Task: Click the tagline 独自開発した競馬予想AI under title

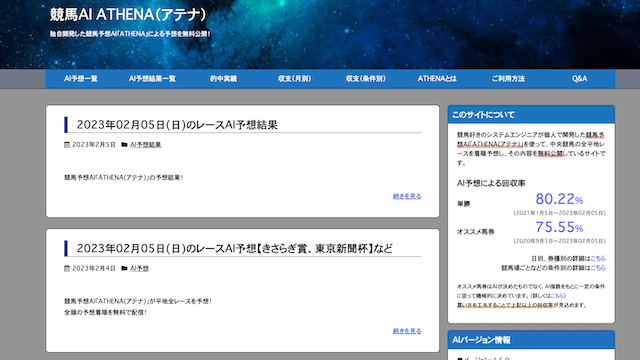Action: coord(130,34)
